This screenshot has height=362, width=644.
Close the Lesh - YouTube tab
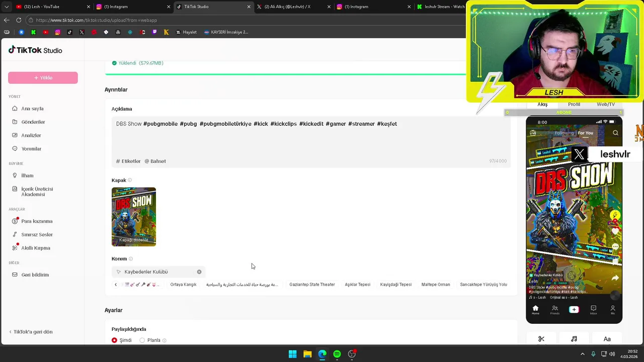89,7
